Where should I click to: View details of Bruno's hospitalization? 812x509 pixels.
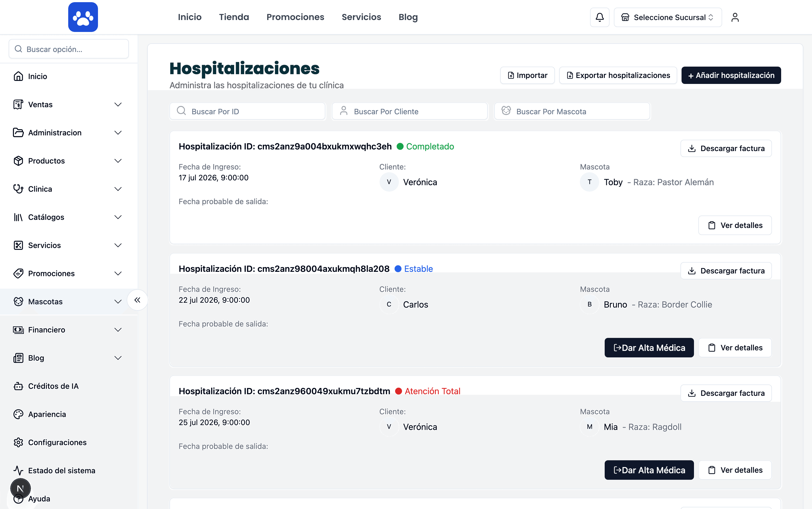tap(735, 348)
